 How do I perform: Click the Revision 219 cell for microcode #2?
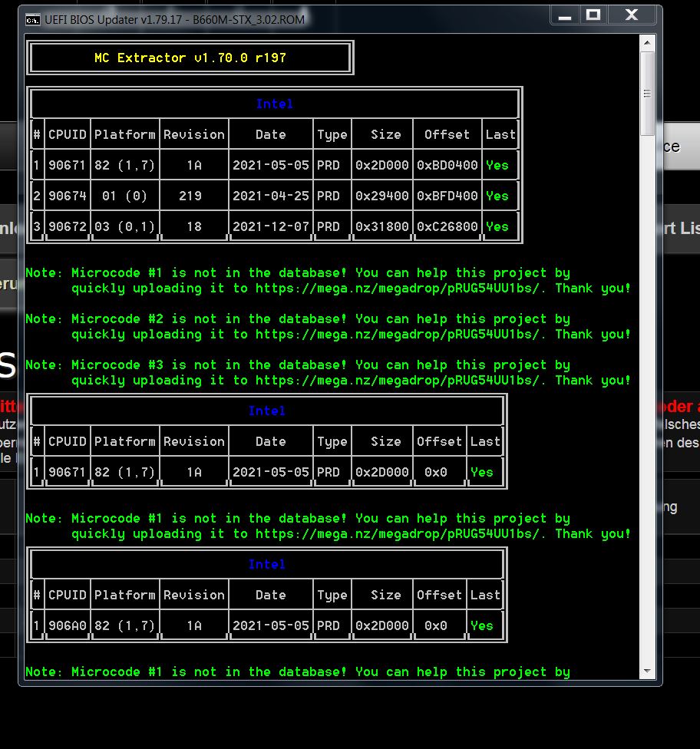click(193, 196)
